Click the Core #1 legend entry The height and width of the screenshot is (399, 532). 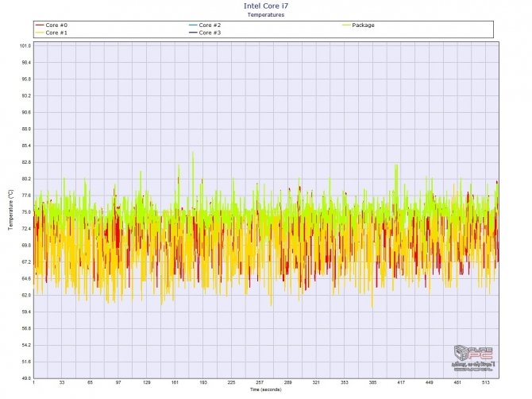tap(52, 33)
